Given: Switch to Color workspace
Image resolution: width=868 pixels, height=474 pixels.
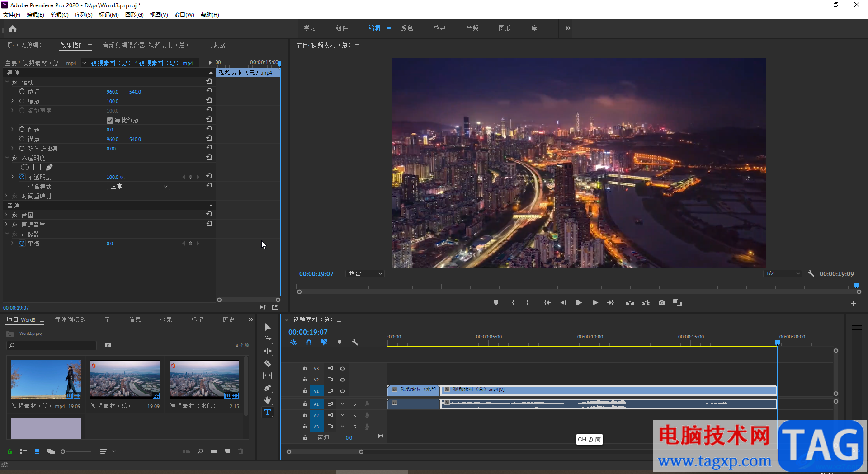Looking at the screenshot, I should click(x=407, y=28).
